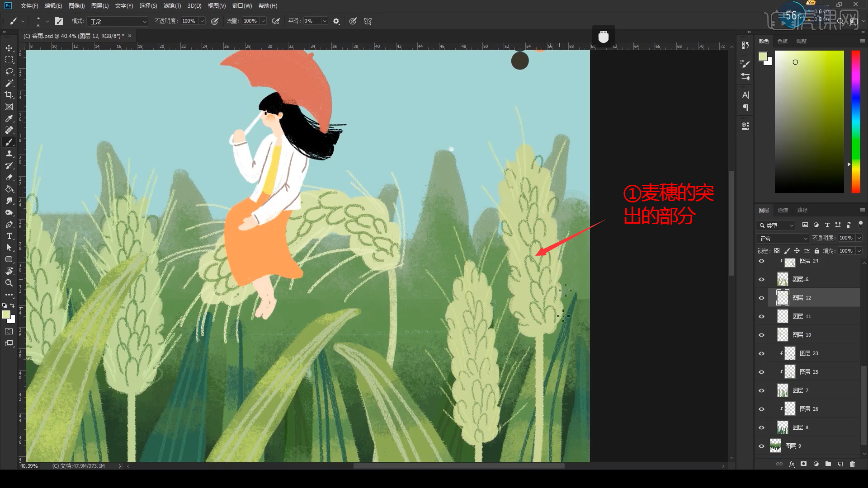Image resolution: width=868 pixels, height=488 pixels.
Task: Click the 图层 8 layer thumbnail
Action: (783, 427)
